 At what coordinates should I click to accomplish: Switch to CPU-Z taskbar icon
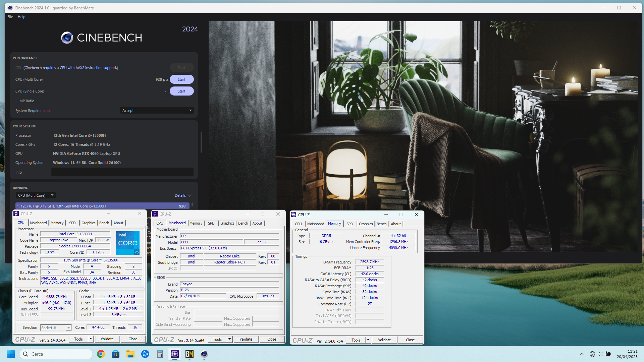pos(174,354)
